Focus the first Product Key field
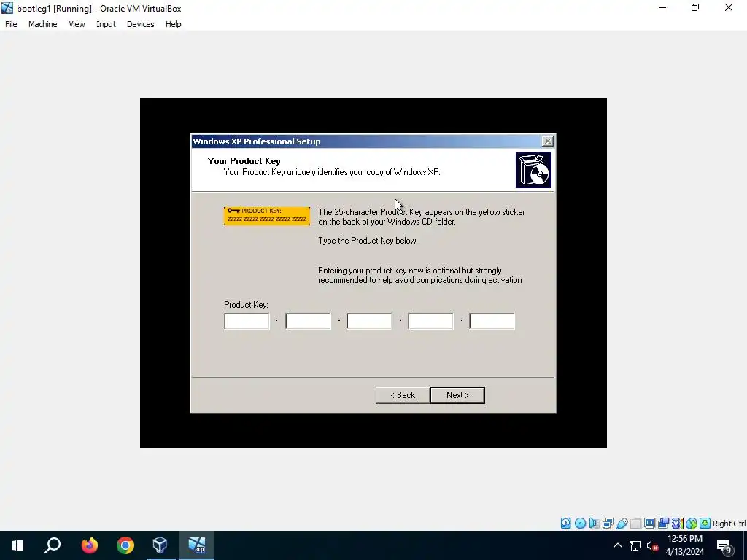Screen dimensions: 747x560 coord(247,321)
